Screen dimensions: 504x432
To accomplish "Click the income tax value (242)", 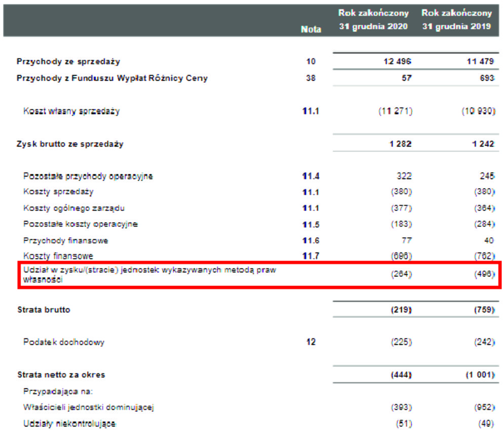I will pos(484,342).
